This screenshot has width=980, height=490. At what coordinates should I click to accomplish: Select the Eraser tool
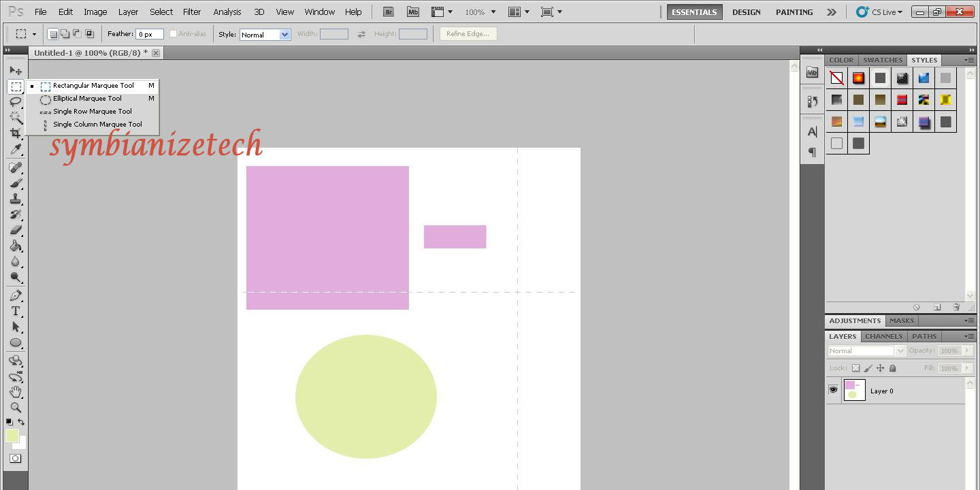coord(16,231)
